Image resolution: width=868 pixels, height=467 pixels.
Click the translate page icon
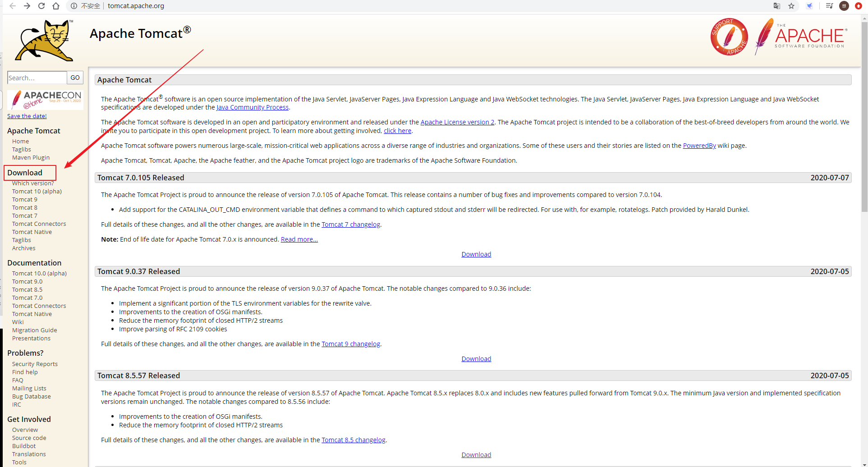[x=776, y=6]
